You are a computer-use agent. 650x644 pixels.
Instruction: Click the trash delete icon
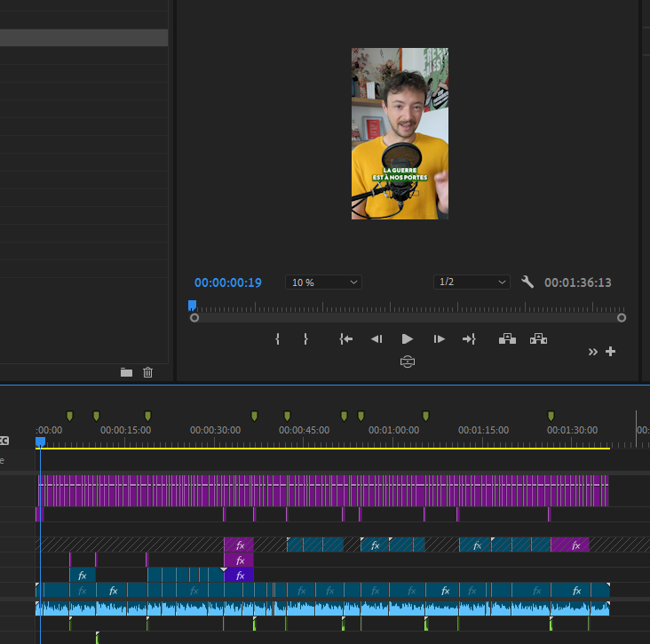point(148,372)
